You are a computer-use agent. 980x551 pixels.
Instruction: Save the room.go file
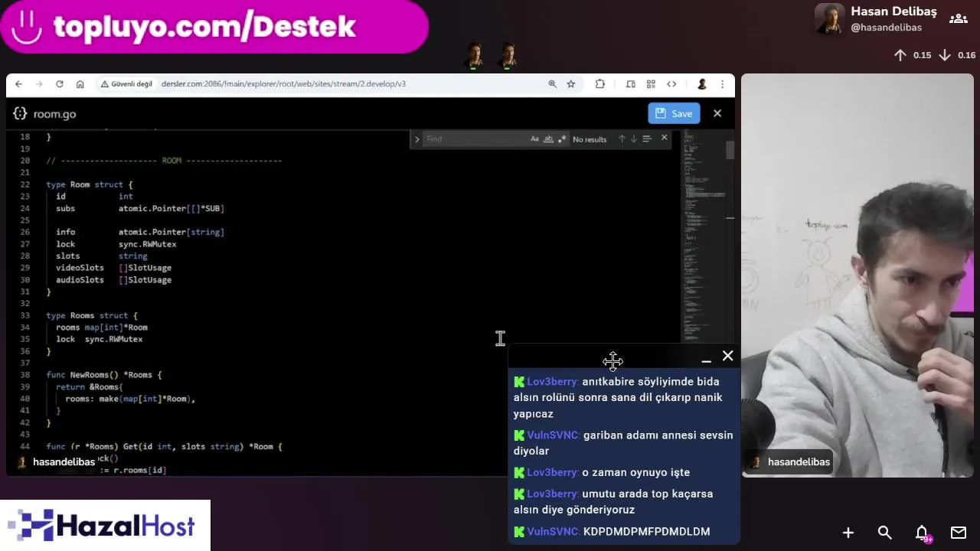point(674,113)
